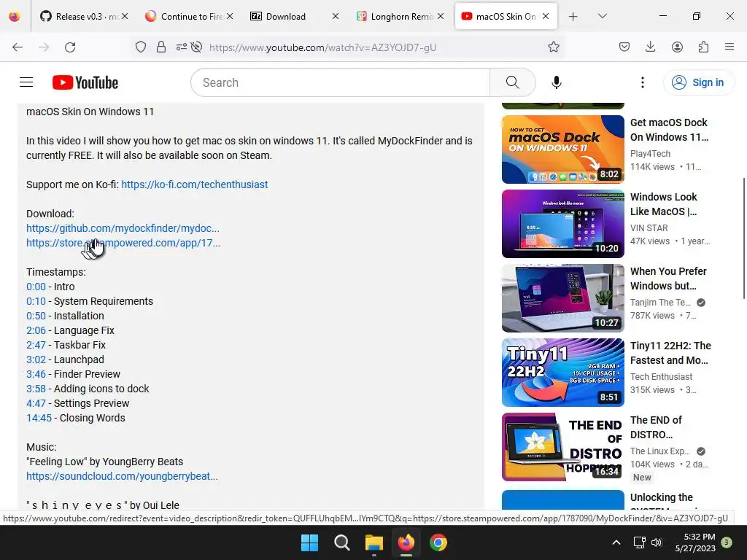Jump to 2:47 Taskbar Fix timestamp
The height and width of the screenshot is (560, 747).
click(36, 345)
